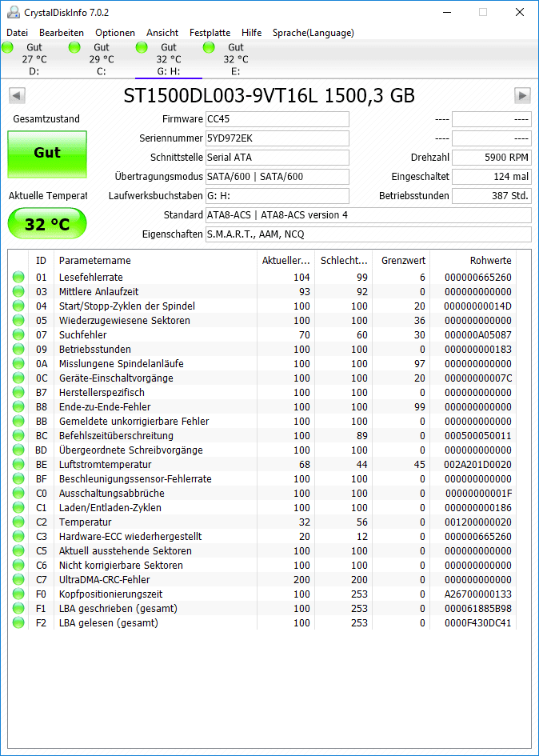Click the Übertragungsmodus field SATA/600
Viewport: 539px width, 756px height.
277,177
